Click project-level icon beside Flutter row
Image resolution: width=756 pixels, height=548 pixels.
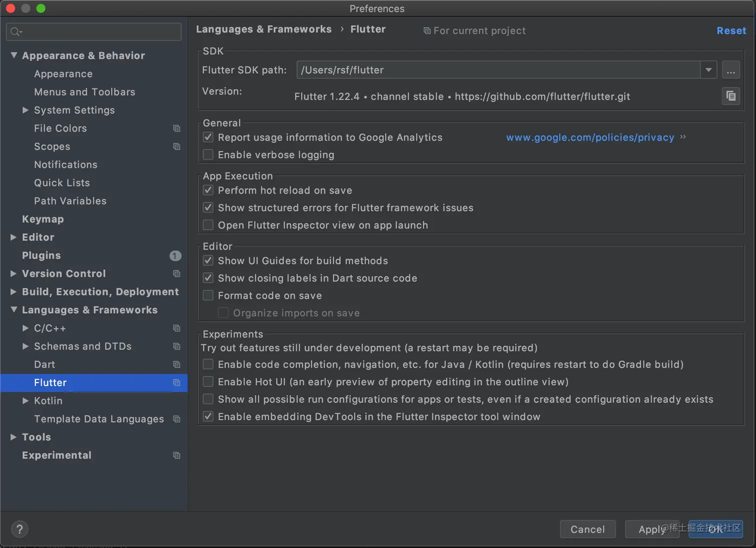(176, 382)
